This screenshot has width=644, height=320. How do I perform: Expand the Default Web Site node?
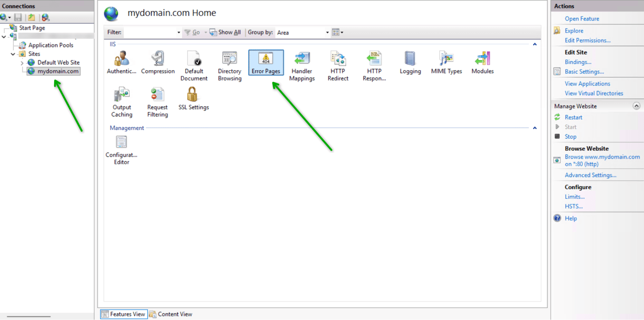click(22, 63)
